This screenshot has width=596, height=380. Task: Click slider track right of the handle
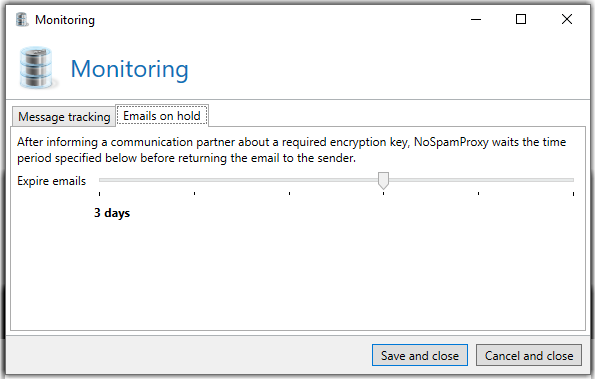tap(481, 180)
